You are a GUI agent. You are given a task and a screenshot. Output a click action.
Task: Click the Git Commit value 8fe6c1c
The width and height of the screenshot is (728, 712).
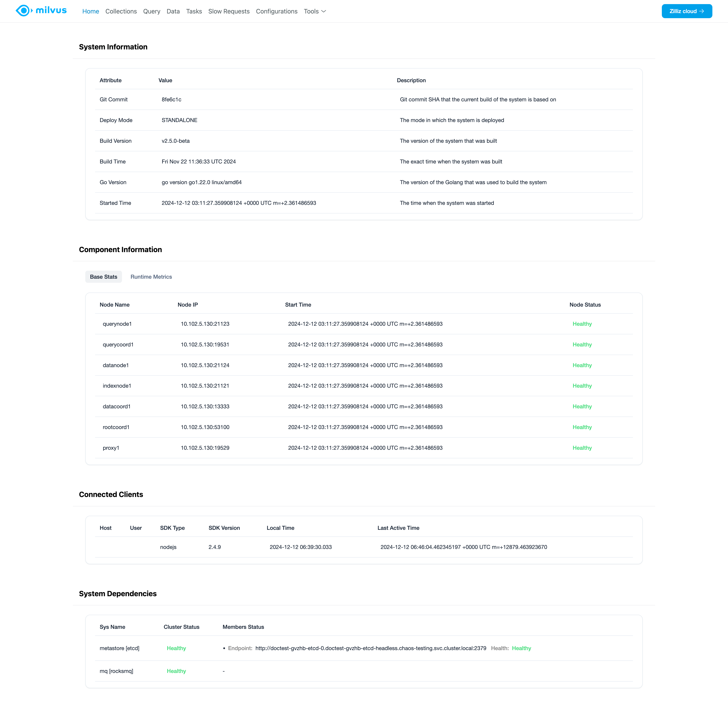tap(172, 99)
